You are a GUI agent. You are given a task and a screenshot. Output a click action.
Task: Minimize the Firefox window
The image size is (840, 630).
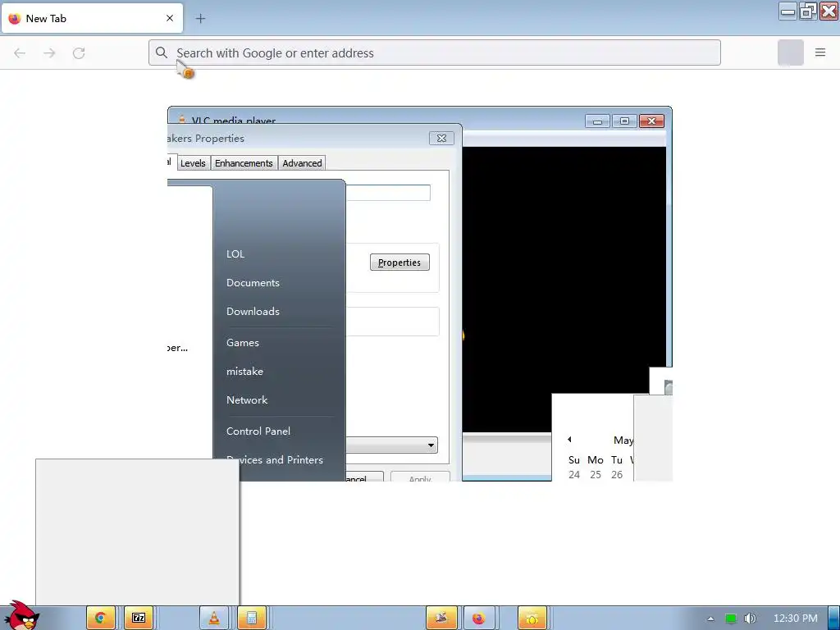pos(788,11)
